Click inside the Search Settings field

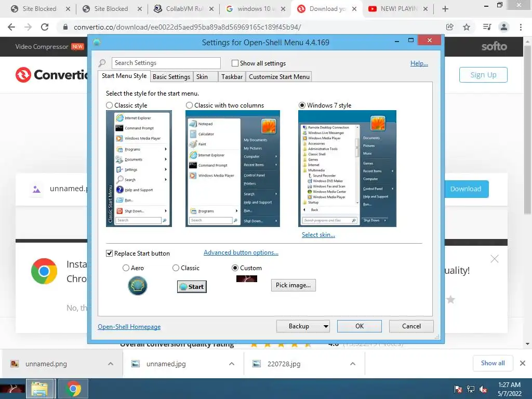166,63
